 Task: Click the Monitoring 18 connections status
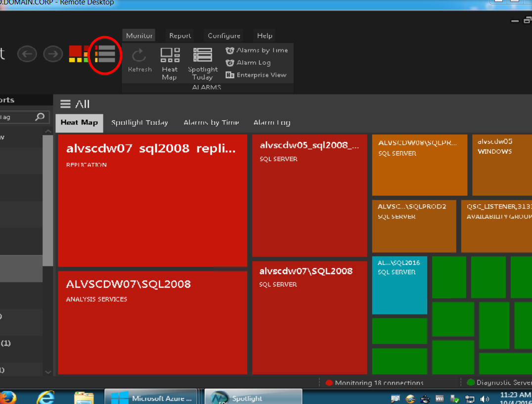coord(374,383)
